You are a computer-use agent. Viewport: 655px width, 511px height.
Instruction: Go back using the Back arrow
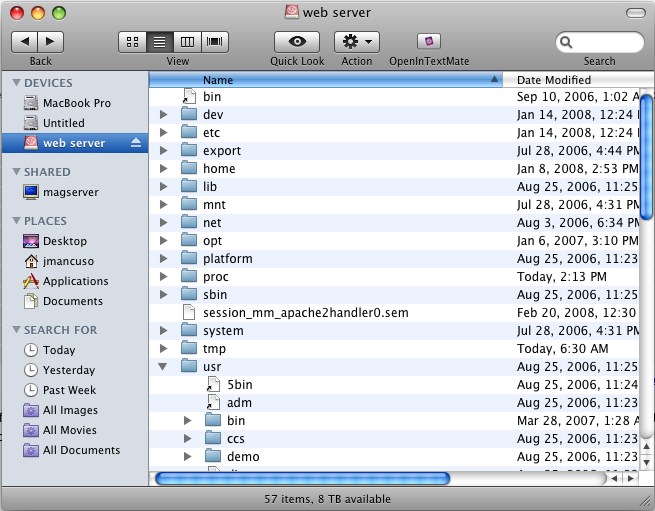(x=24, y=42)
